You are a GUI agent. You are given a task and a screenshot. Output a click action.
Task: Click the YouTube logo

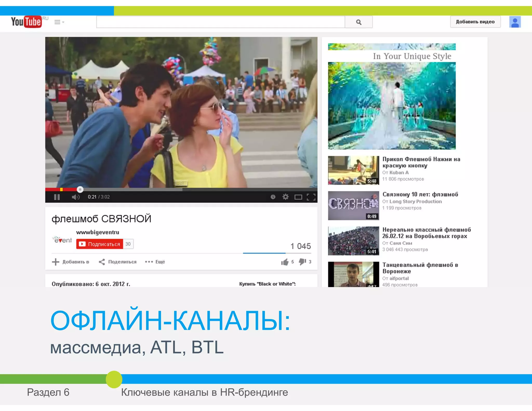(x=26, y=22)
